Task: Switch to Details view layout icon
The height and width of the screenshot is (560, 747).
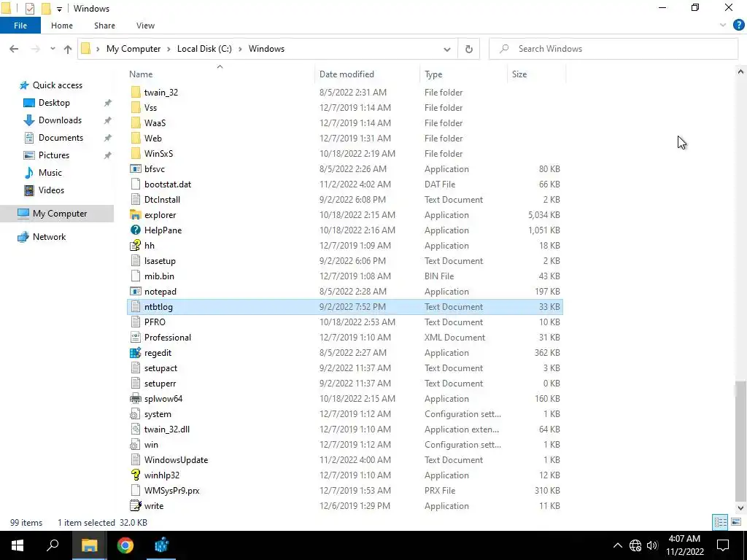Action: 720,522
